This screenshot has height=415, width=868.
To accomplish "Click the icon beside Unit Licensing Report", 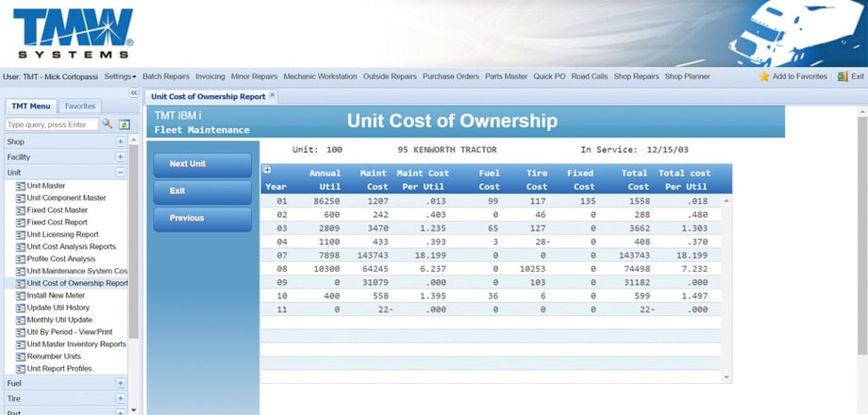I will 21,235.
